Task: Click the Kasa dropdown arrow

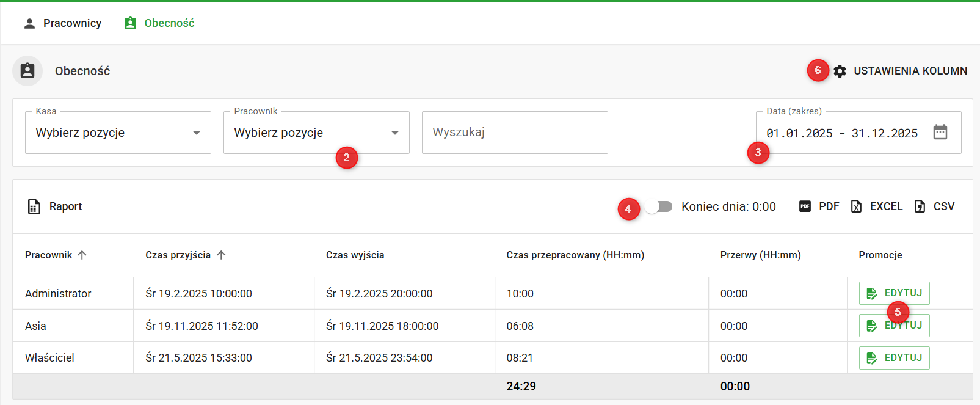Action: [x=197, y=133]
